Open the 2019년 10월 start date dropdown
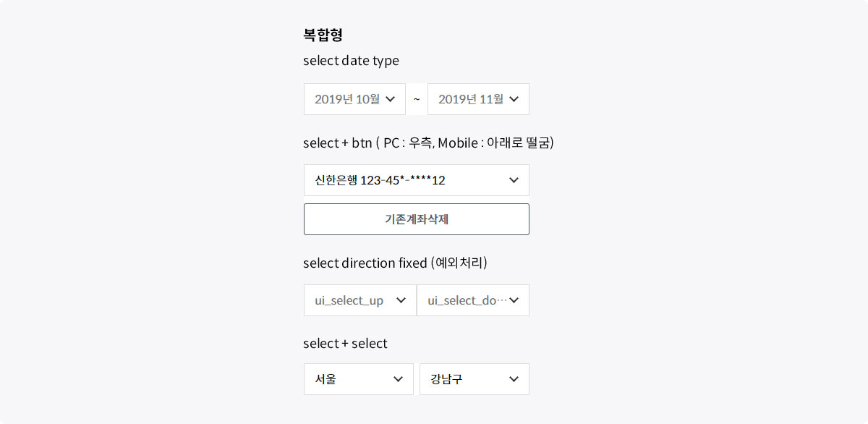This screenshot has width=868, height=424. pyautogui.click(x=347, y=99)
